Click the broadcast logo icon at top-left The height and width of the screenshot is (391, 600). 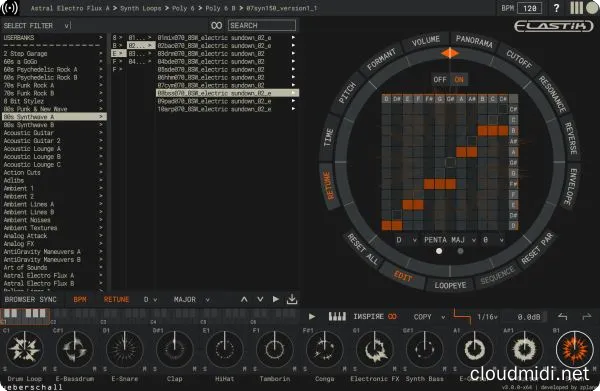(x=9, y=8)
